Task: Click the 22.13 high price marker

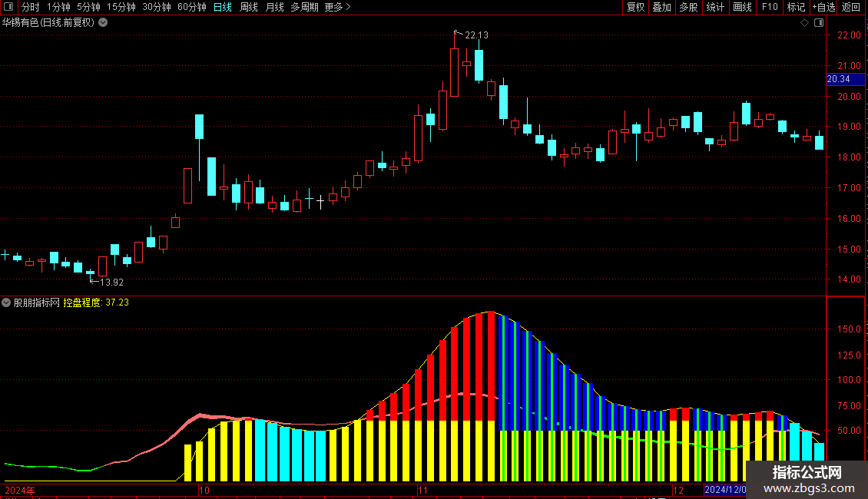Action: click(476, 35)
